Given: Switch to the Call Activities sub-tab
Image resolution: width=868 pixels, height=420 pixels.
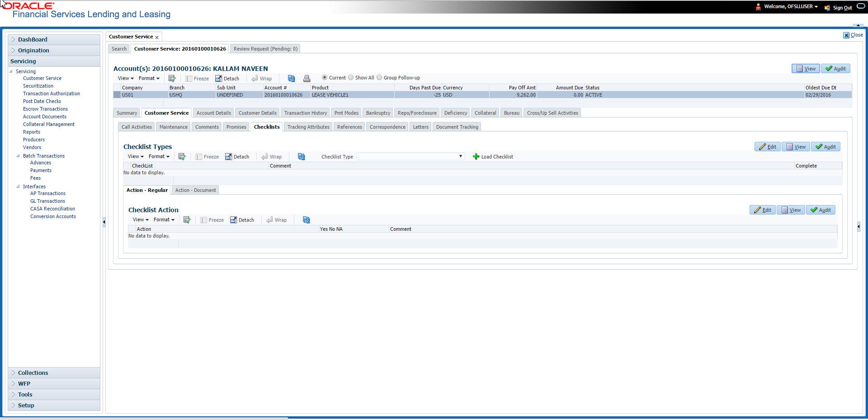Looking at the screenshot, I should pyautogui.click(x=137, y=127).
